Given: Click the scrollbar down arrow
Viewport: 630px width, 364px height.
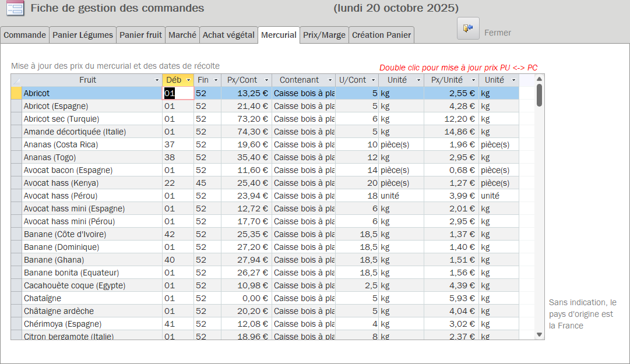Looking at the screenshot, I should click(539, 335).
